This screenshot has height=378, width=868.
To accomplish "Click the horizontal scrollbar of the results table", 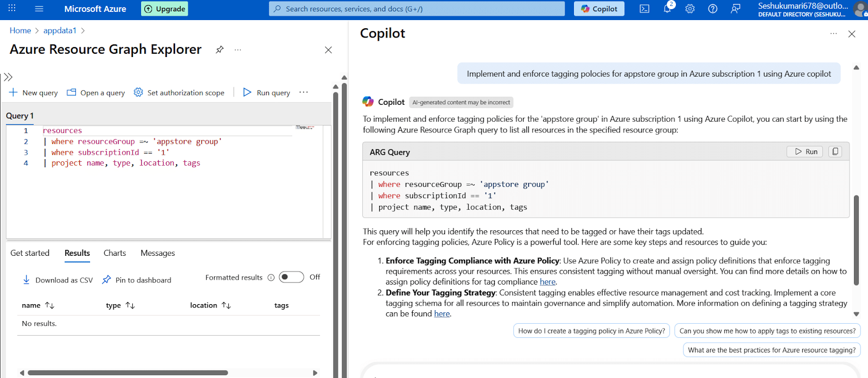I will click(x=128, y=373).
